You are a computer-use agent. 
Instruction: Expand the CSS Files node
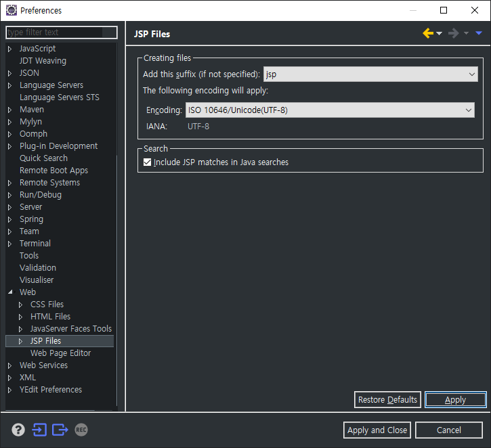[21, 305]
